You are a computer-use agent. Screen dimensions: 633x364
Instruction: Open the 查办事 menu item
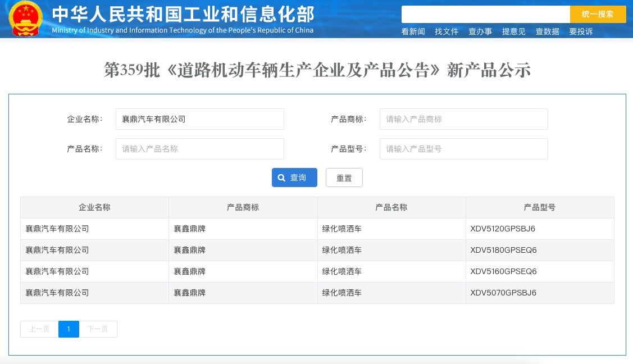click(x=480, y=31)
